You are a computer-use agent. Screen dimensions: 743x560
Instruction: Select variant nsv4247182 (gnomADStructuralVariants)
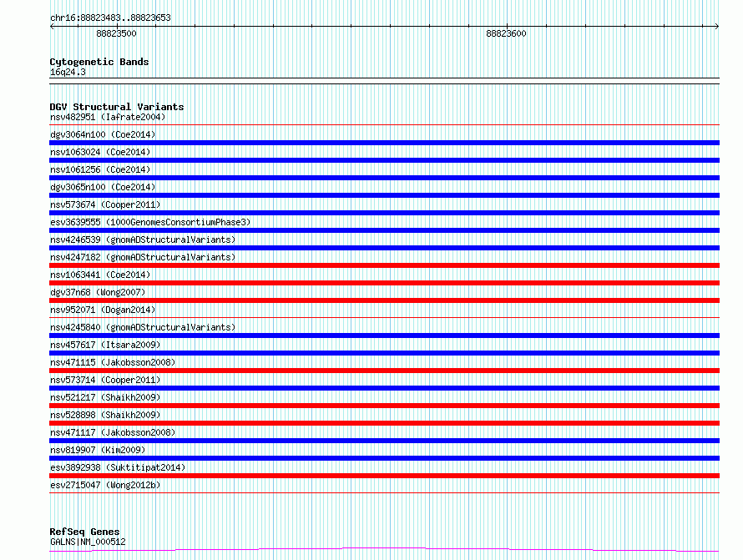pyautogui.click(x=143, y=257)
